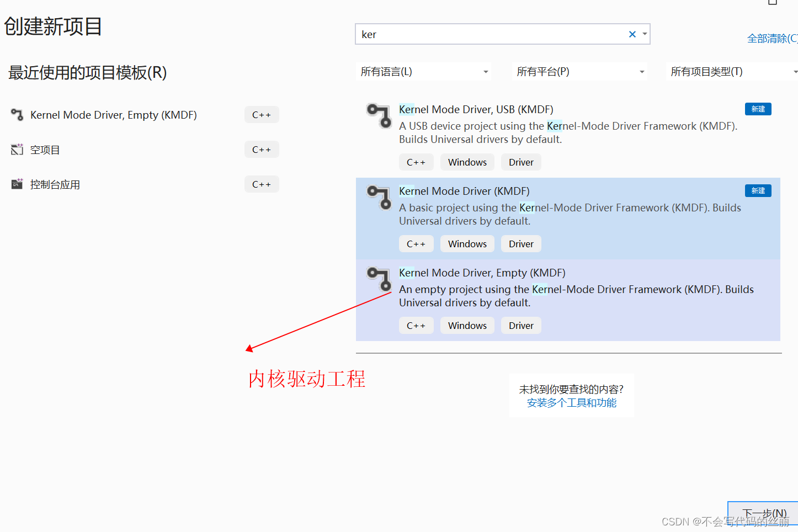The width and height of the screenshot is (798, 532).
Task: Choose 'Kernel Mode Driver, Empty (KMDF)' result title
Action: pos(482,273)
